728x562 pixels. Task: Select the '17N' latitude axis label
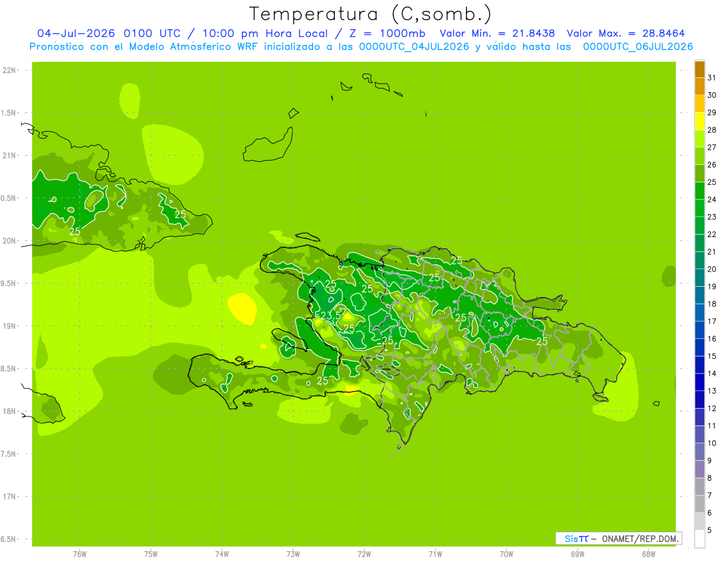pyautogui.click(x=9, y=497)
